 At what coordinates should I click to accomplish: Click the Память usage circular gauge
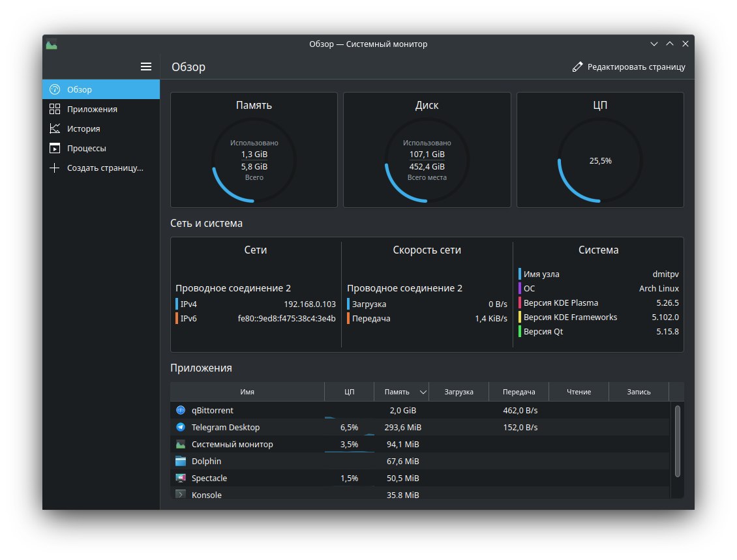click(x=254, y=160)
